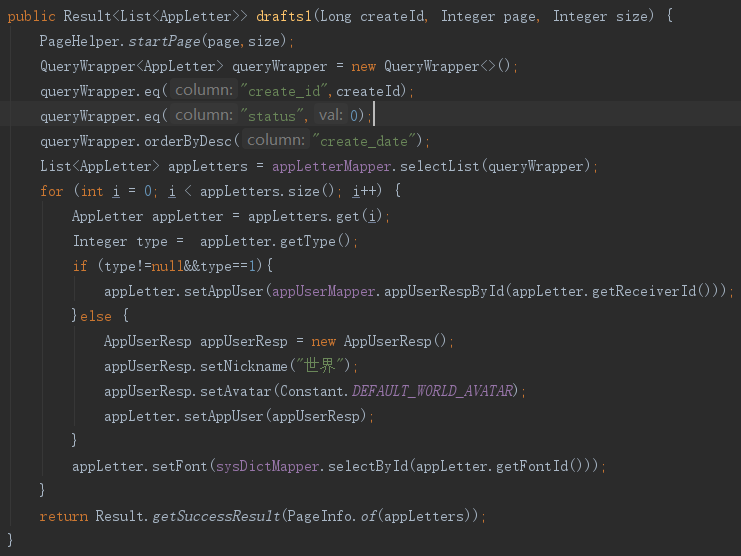This screenshot has width=741, height=556.
Task: Click appLetterMapper field reference
Action: 331,166
